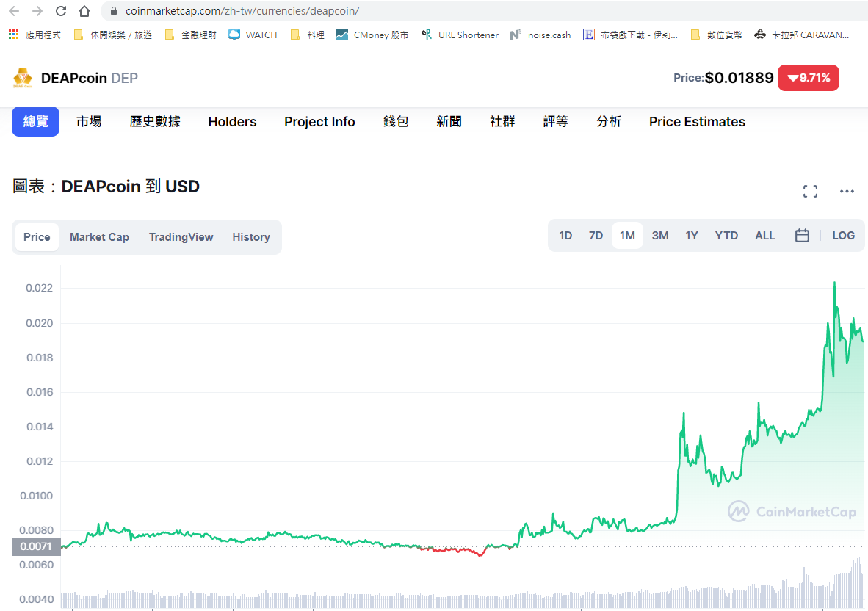
Task: Set chart range to 7D
Action: [x=596, y=236]
